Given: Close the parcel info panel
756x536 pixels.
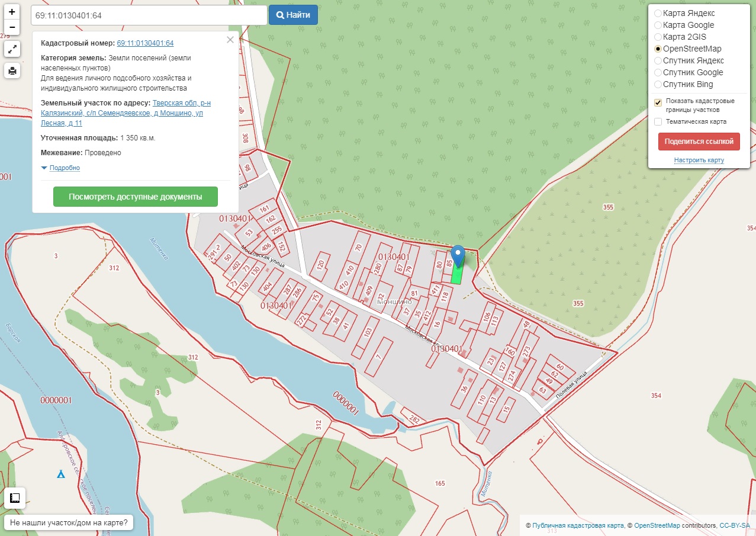Looking at the screenshot, I should tap(230, 40).
